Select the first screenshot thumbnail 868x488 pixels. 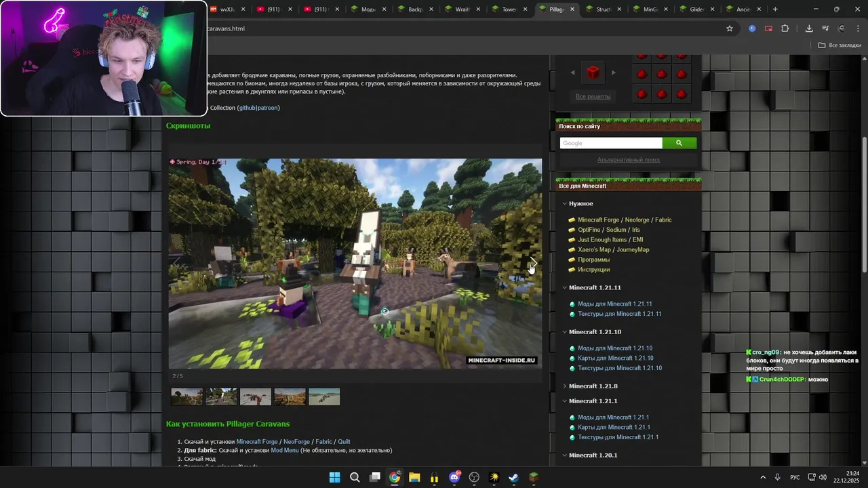click(186, 396)
